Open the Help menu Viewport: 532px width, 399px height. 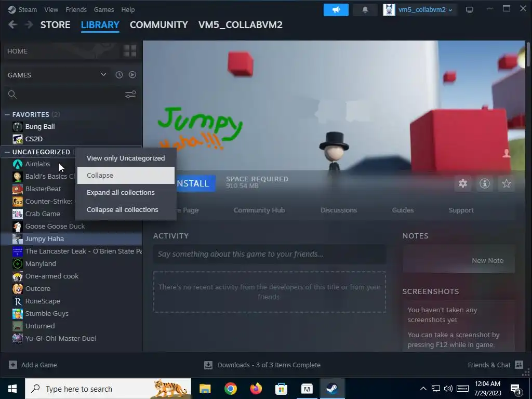coord(128,9)
